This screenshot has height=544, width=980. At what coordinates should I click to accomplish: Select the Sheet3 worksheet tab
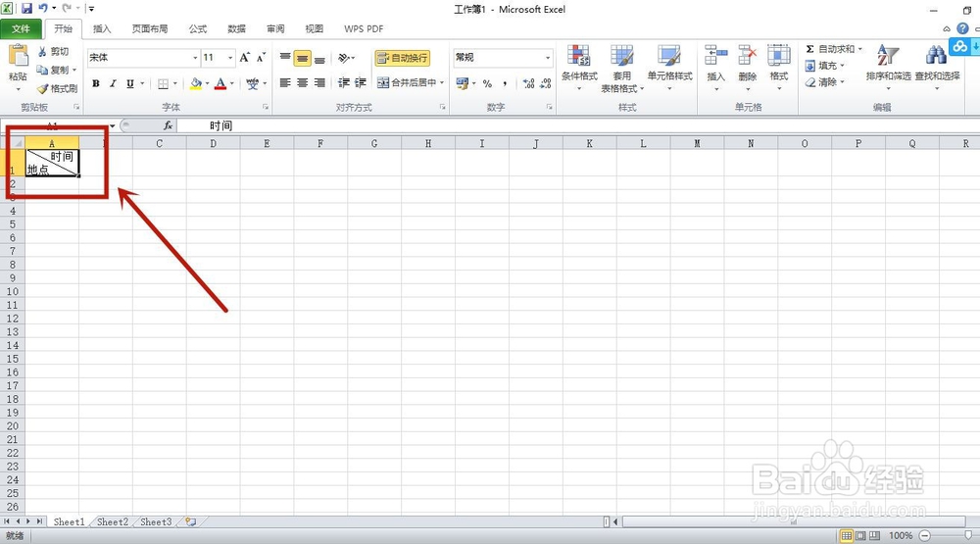156,522
